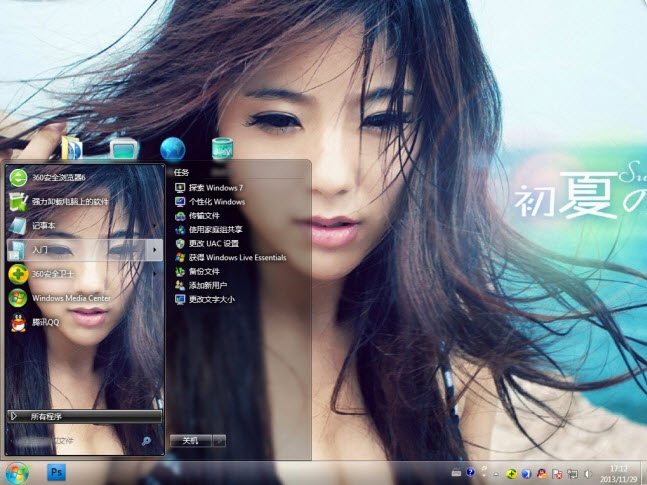Expand the 入门 submenu arrow
647x485 pixels.
coord(155,250)
